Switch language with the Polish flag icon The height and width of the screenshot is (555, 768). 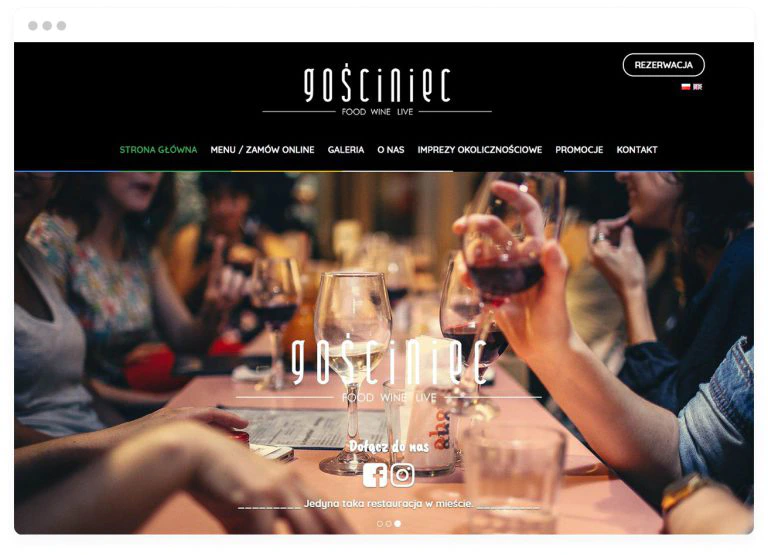tap(686, 87)
